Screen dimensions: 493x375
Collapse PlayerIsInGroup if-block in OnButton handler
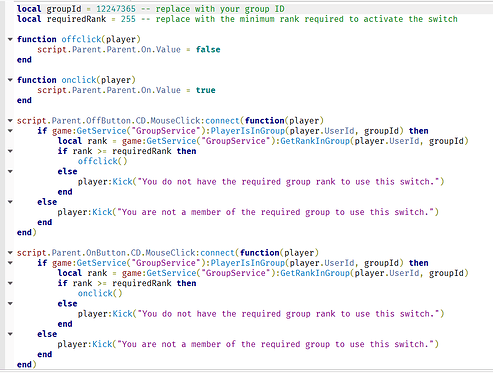tap(10, 263)
